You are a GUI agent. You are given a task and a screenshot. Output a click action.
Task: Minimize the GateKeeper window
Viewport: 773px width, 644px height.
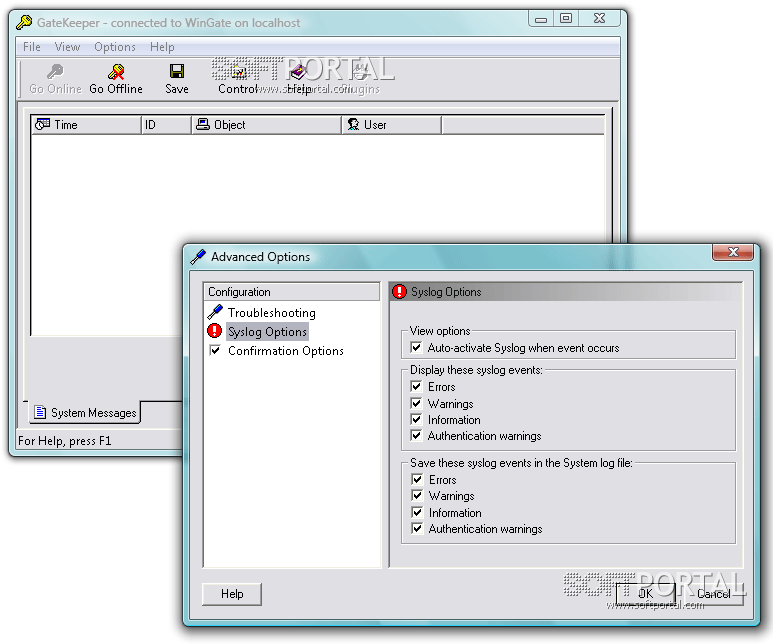(541, 19)
